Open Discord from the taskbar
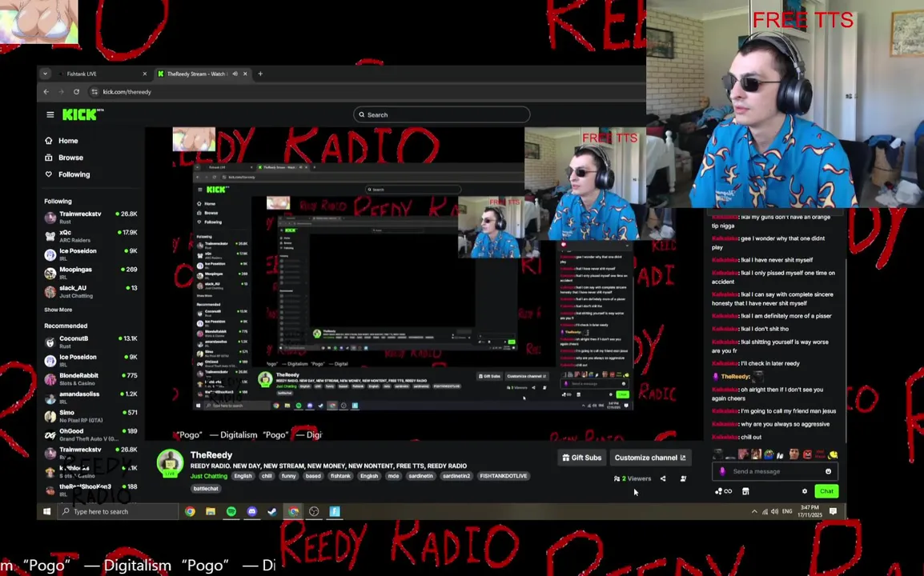 point(251,511)
